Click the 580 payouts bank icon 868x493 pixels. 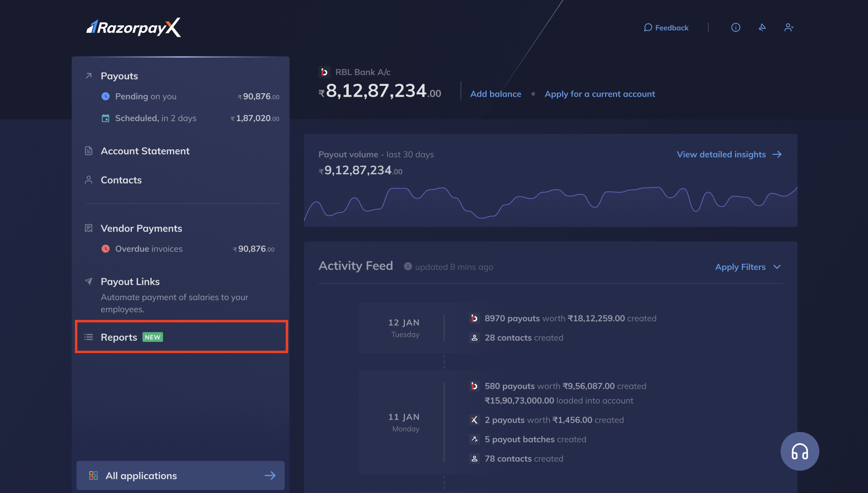474,386
